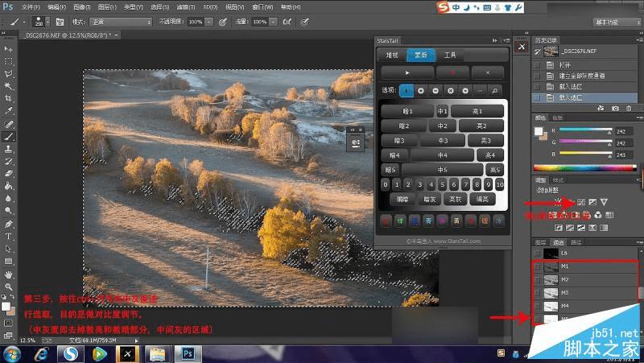Screen dimensions: 644x363
Task: Click the 暗1 mask button
Action: click(407, 111)
